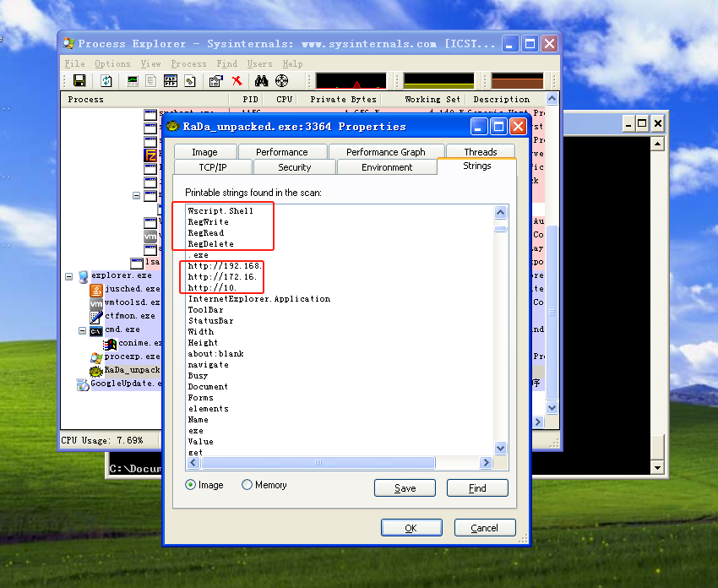
Task: Select the cmd.exe process icon
Action: [96, 330]
